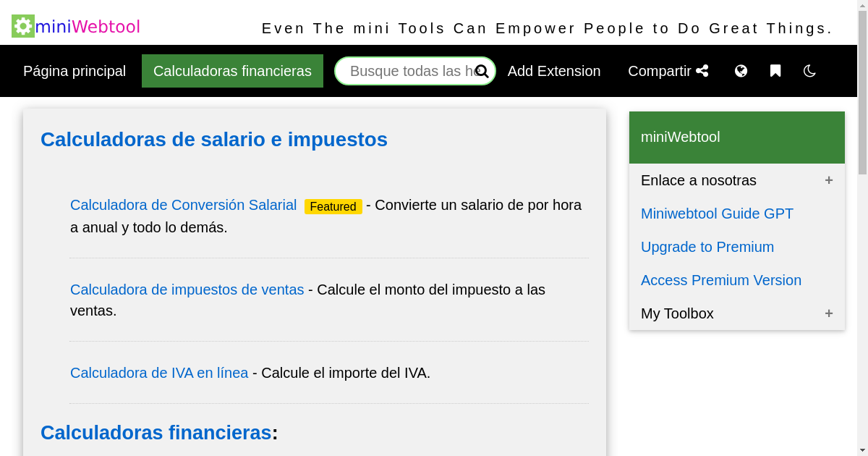
Task: Open the language selector globe icon
Action: (741, 71)
